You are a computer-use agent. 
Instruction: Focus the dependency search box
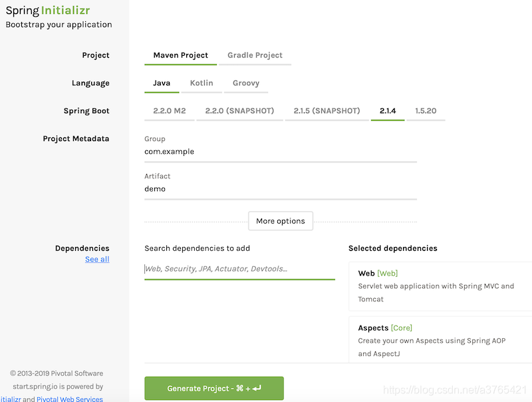[239, 269]
